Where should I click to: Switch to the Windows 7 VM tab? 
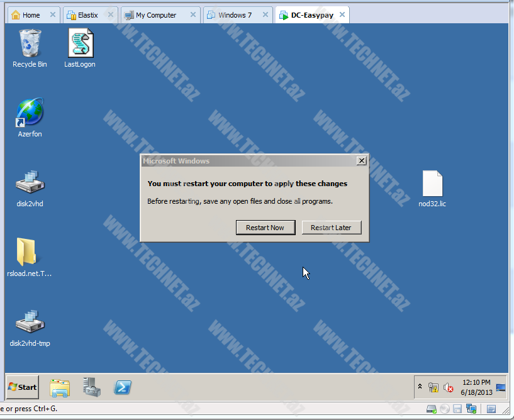click(x=235, y=15)
